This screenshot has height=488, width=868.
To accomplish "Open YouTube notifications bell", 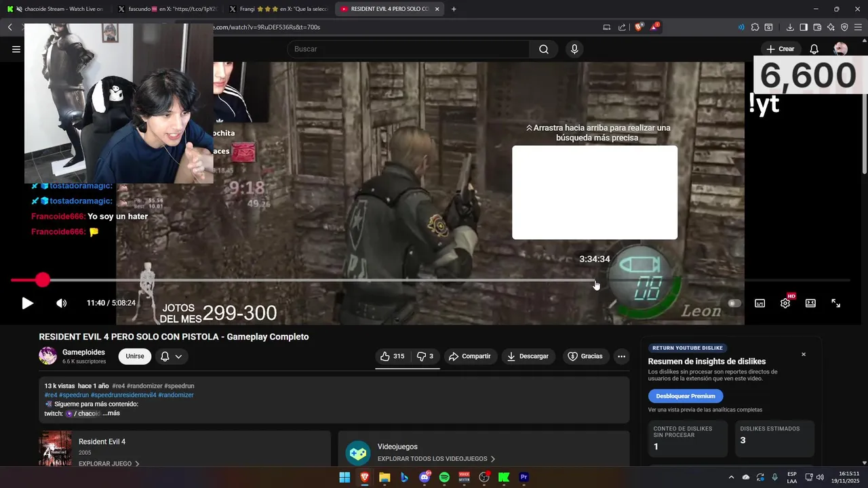I will pyautogui.click(x=814, y=49).
